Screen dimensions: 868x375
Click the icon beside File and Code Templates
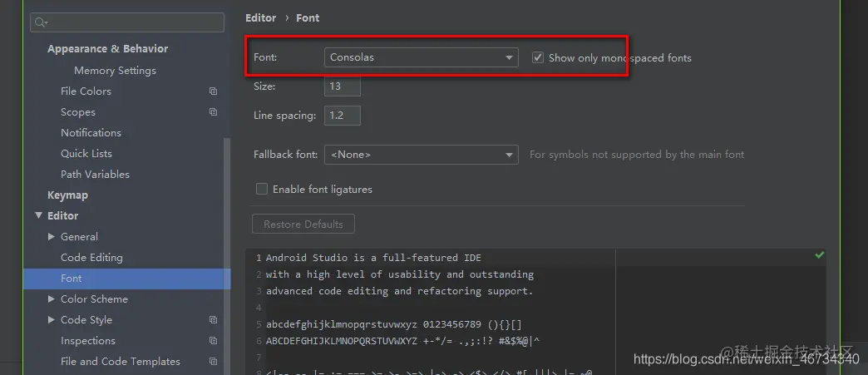(x=213, y=362)
